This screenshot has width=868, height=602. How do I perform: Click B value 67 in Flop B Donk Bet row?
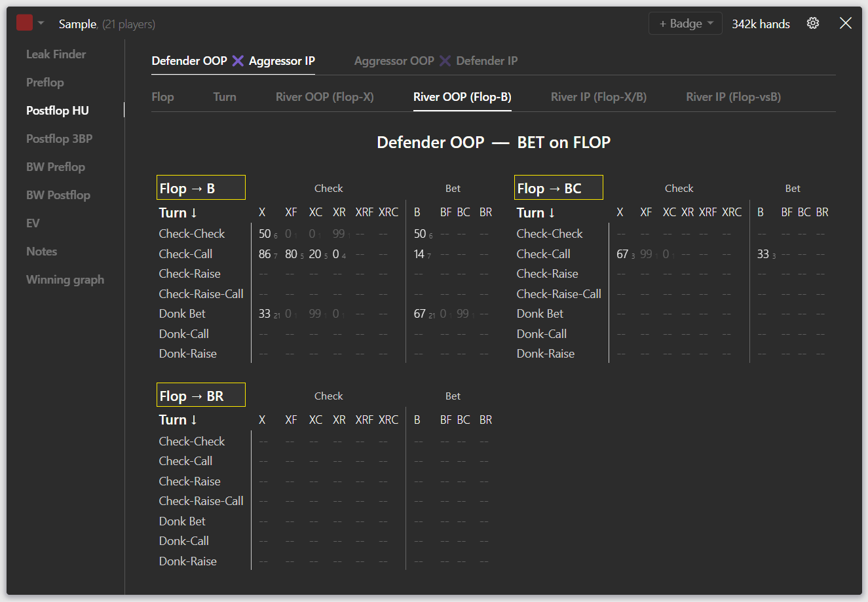[420, 314]
